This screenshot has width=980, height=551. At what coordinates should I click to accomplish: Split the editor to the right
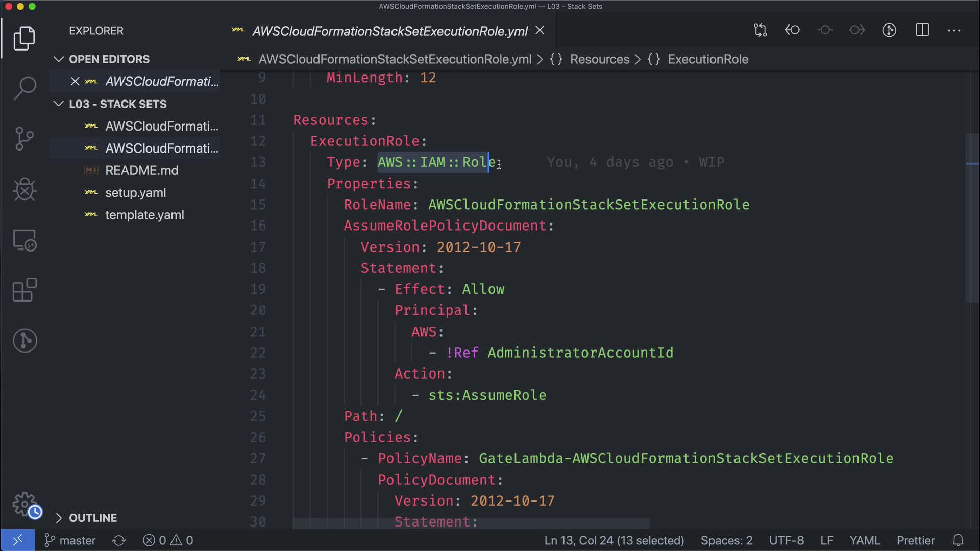pyautogui.click(x=922, y=31)
